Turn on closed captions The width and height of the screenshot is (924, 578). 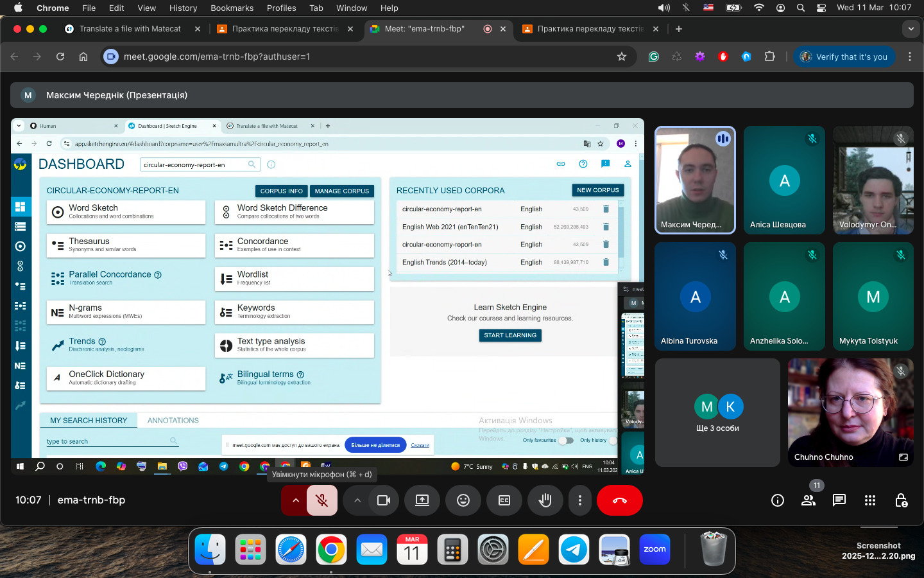click(x=504, y=500)
